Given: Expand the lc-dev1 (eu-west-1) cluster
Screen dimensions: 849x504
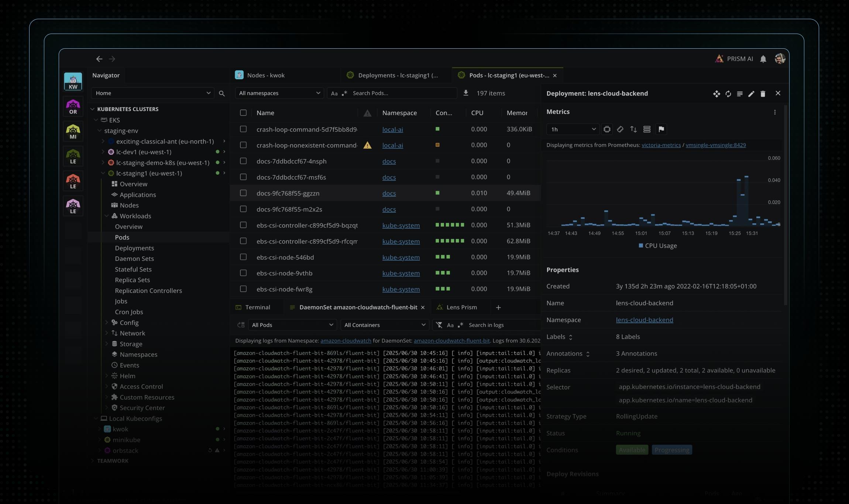Looking at the screenshot, I should pyautogui.click(x=103, y=152).
